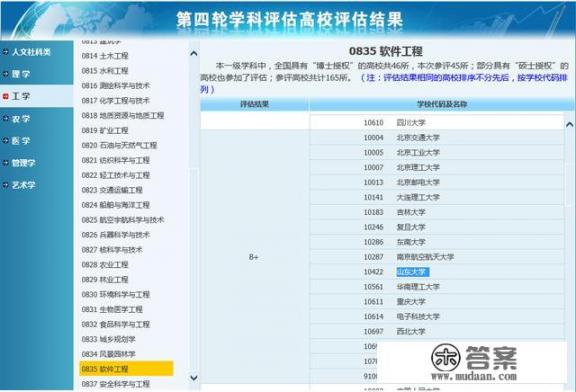Select discipline 0834 风景园林学
Image resolution: width=576 pixels, height=392 pixels.
[108, 354]
